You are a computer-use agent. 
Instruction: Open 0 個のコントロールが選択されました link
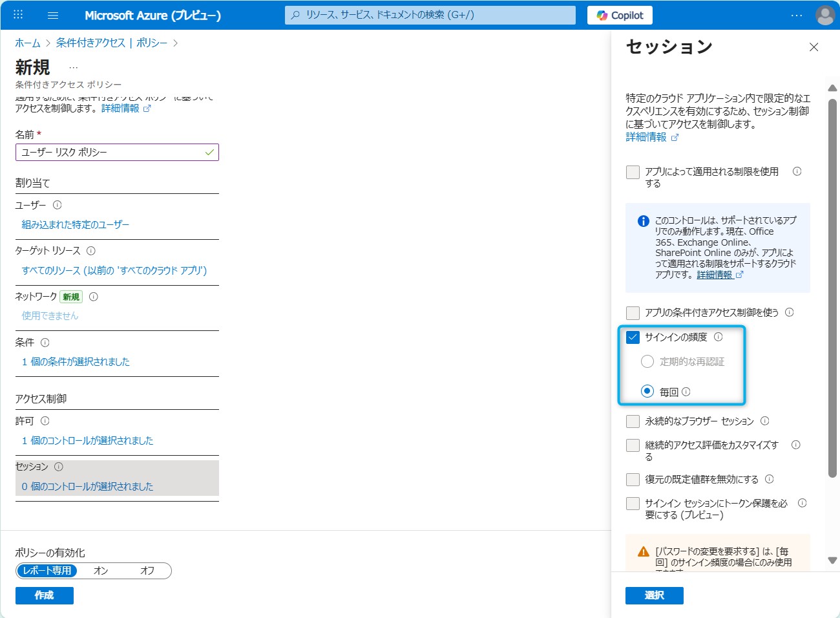point(87,486)
